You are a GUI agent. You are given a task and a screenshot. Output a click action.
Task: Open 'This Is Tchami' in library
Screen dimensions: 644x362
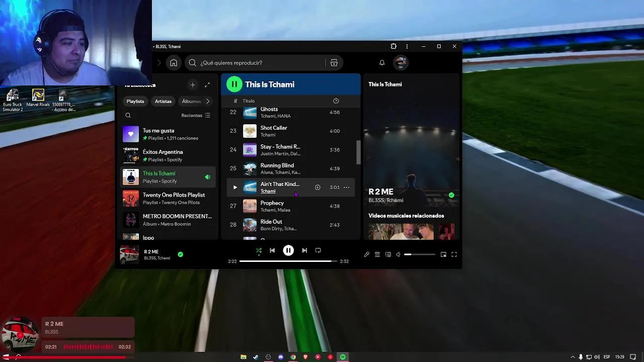[x=169, y=177]
